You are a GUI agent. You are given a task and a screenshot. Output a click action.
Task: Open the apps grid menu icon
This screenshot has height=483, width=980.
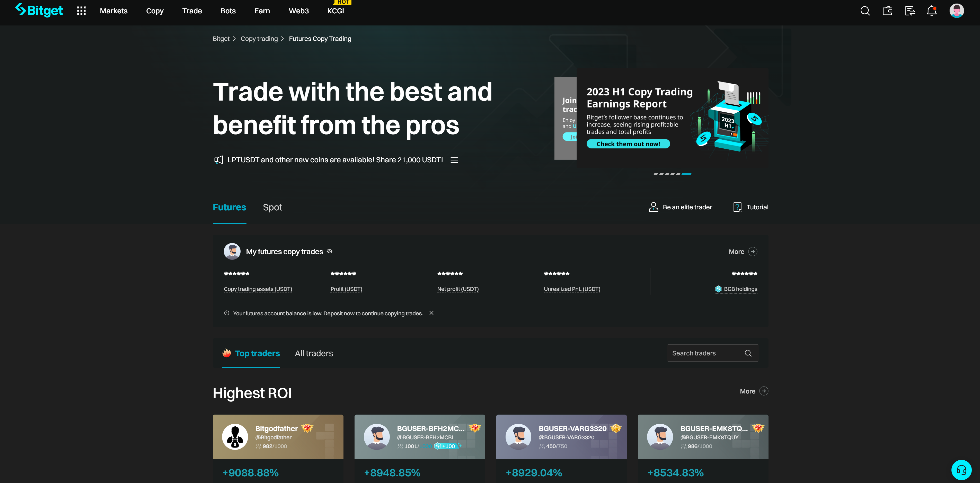81,11
